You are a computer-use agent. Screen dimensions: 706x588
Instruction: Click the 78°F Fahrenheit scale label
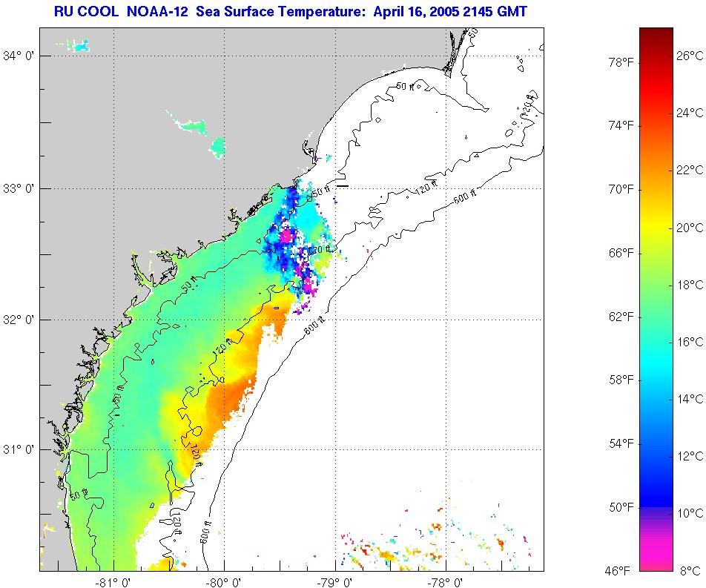621,62
